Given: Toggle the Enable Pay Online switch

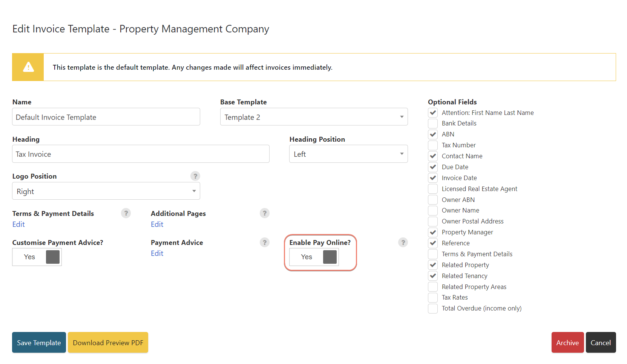Looking at the screenshot, I should coord(314,257).
